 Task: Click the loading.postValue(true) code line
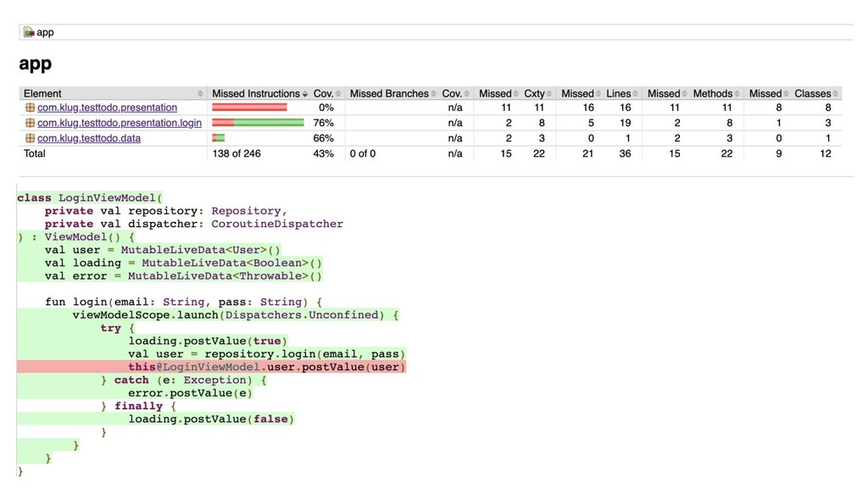click(x=205, y=341)
